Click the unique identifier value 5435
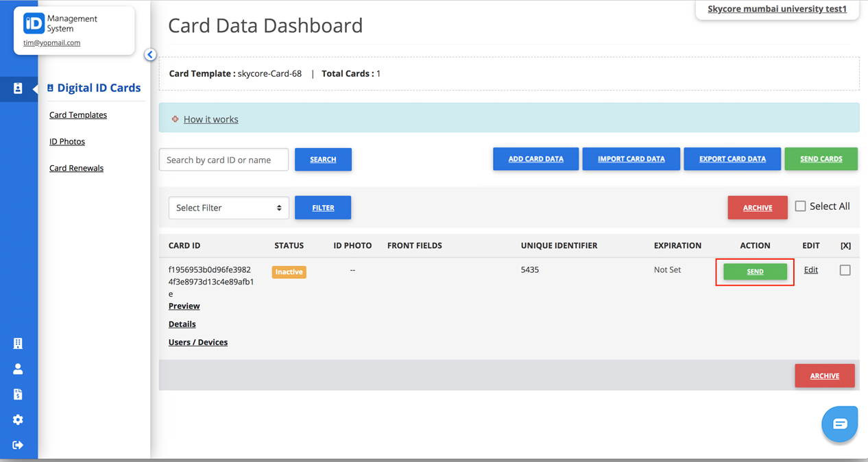The height and width of the screenshot is (462, 868). pyautogui.click(x=530, y=270)
